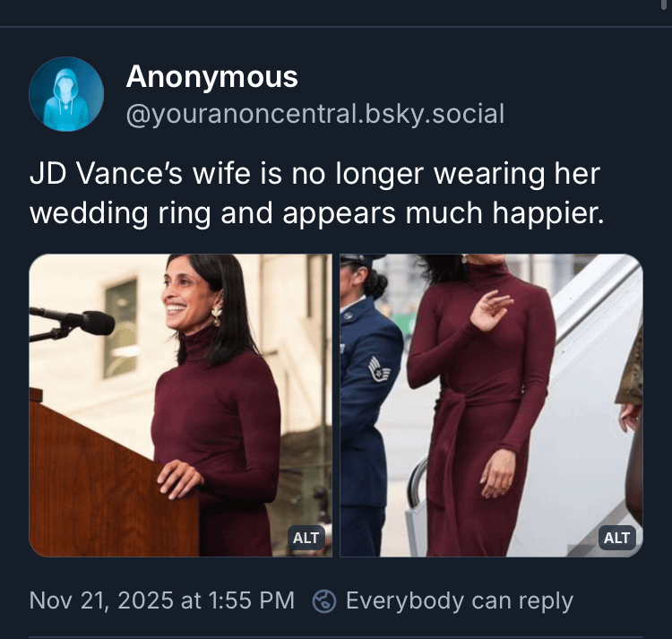Open the right airplane-stairs photo thumbnail
Screen dimensions: 672x639
[491, 405]
